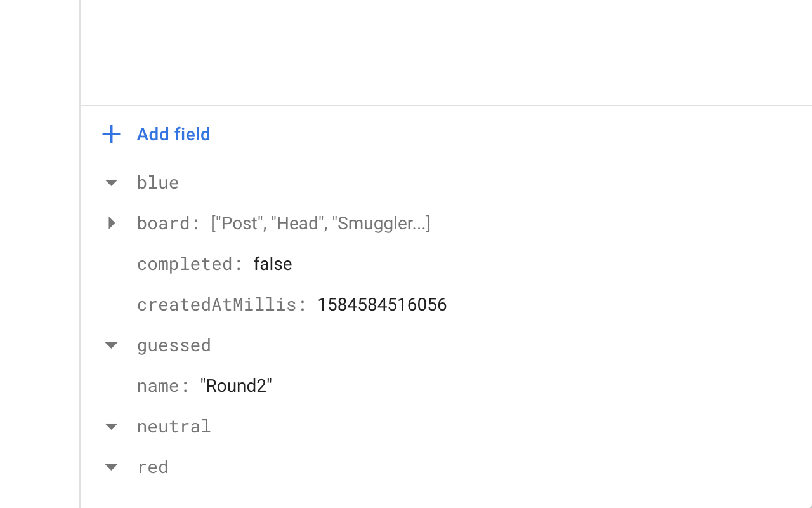Select the neutral field name
Image resolution: width=812 pixels, height=508 pixels.
click(174, 426)
